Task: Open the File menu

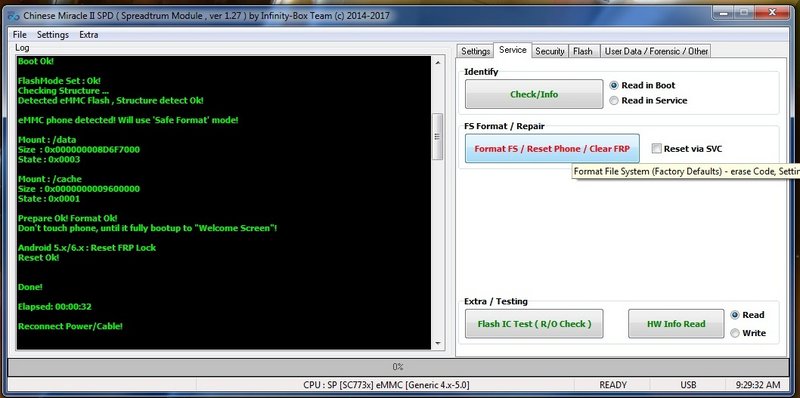Action: (x=19, y=35)
